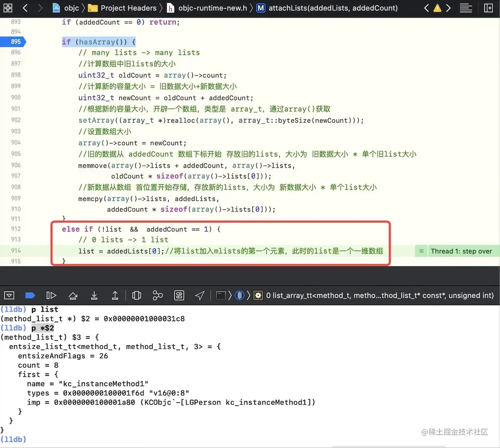Click '// many lists -> many lists' comment

pyautogui.click(x=139, y=52)
